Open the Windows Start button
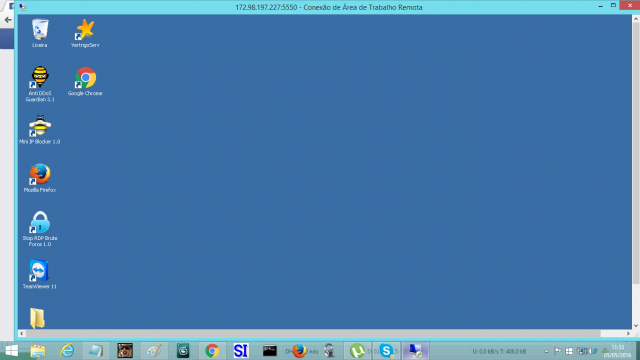The image size is (640, 360). click(11, 351)
